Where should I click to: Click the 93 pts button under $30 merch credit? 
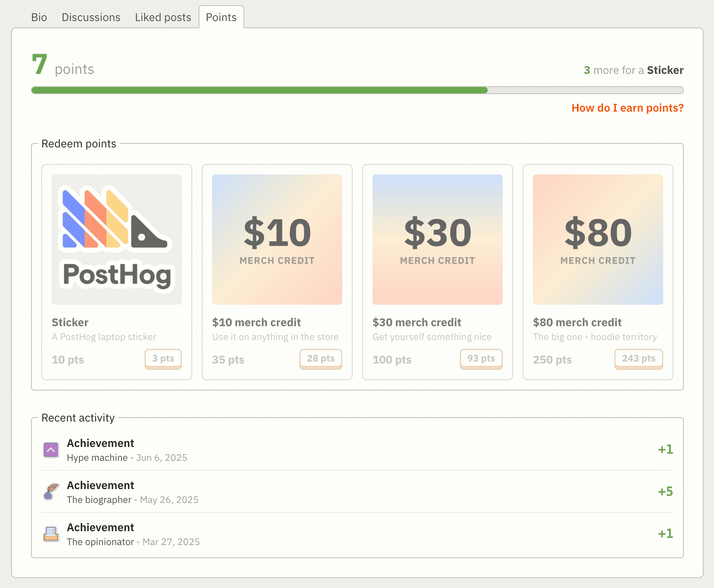tap(481, 359)
